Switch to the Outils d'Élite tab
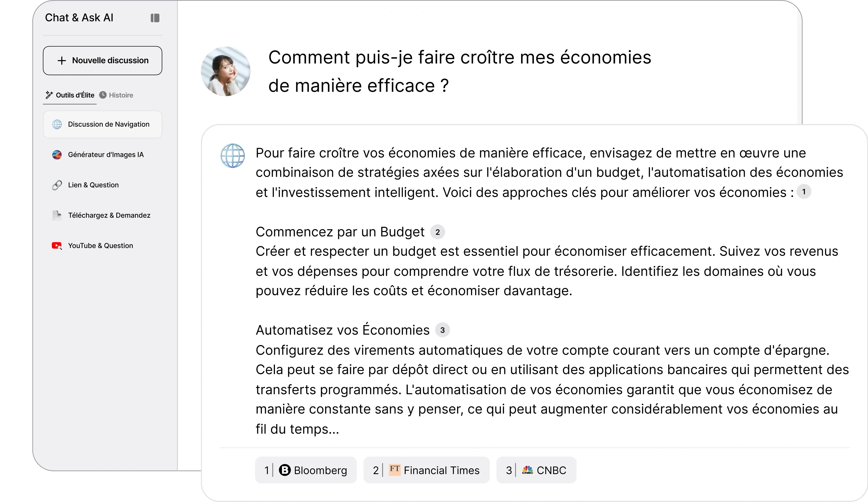This screenshot has height=502, width=868. (x=70, y=95)
